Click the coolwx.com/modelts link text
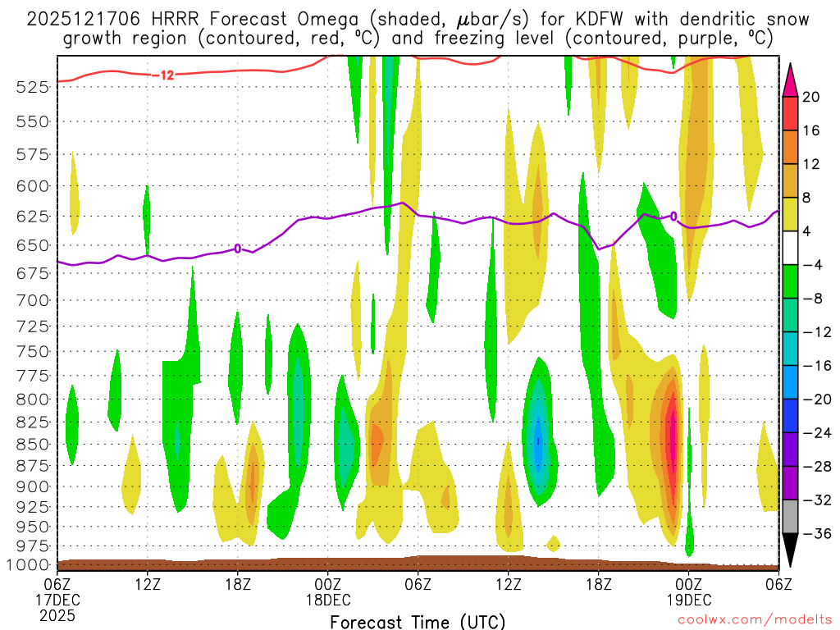Screen dimensions: 840x630 pyautogui.click(x=755, y=620)
